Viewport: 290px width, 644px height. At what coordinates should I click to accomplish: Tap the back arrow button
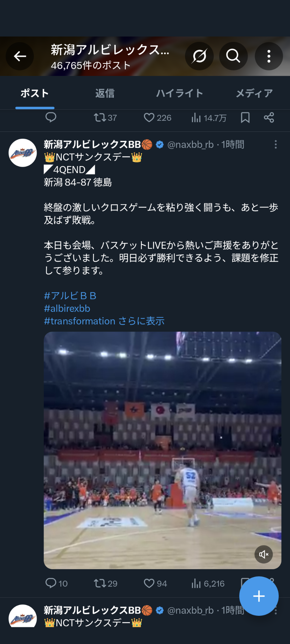pos(20,56)
